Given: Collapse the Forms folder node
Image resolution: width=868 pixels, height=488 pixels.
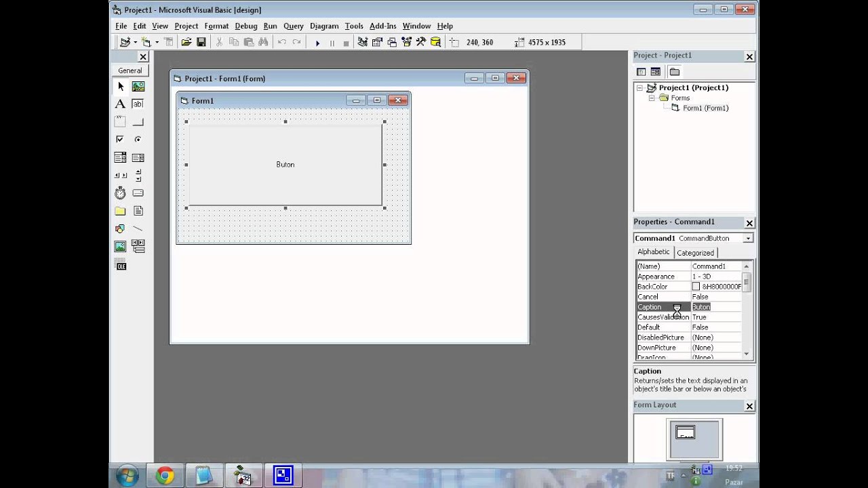Looking at the screenshot, I should click(652, 98).
